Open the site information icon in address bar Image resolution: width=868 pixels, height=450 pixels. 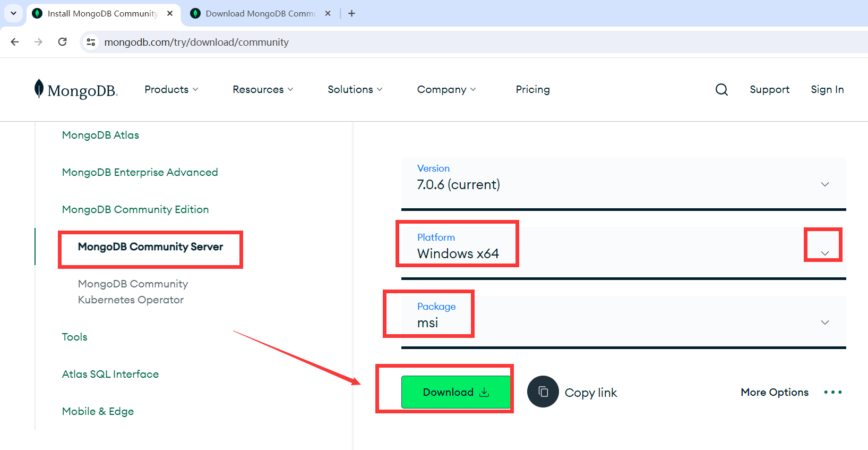pyautogui.click(x=91, y=42)
